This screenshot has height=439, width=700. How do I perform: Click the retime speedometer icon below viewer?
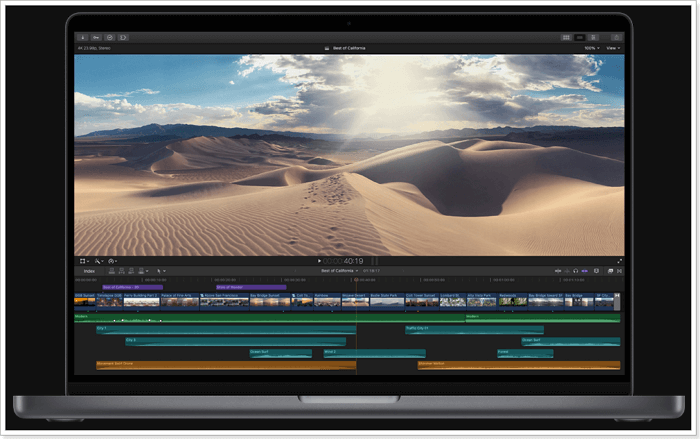(112, 261)
